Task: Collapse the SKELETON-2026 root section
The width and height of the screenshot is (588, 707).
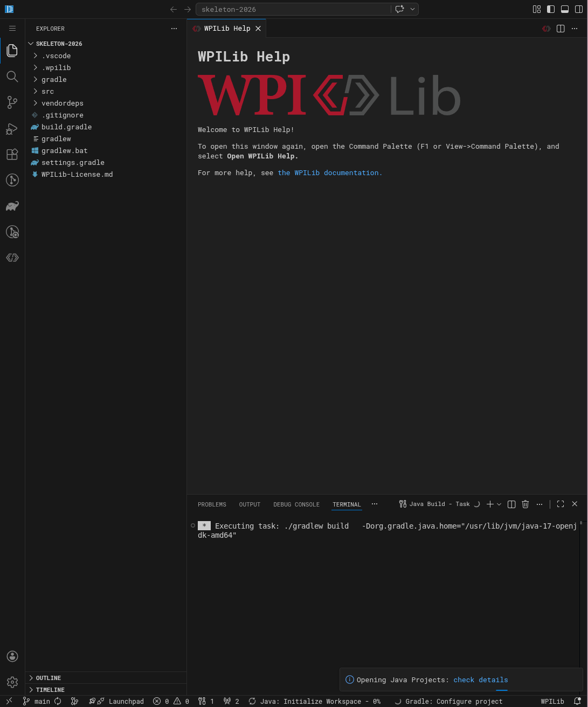Action: tap(106, 44)
